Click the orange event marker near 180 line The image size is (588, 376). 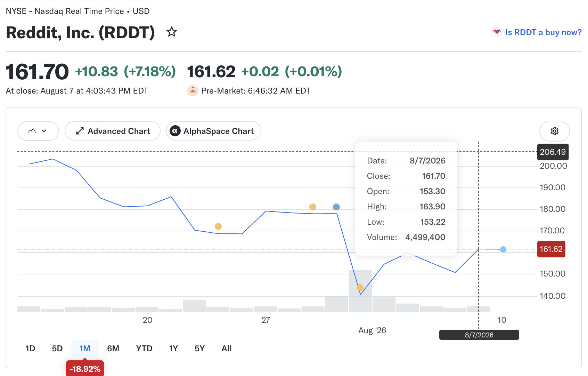(x=313, y=207)
